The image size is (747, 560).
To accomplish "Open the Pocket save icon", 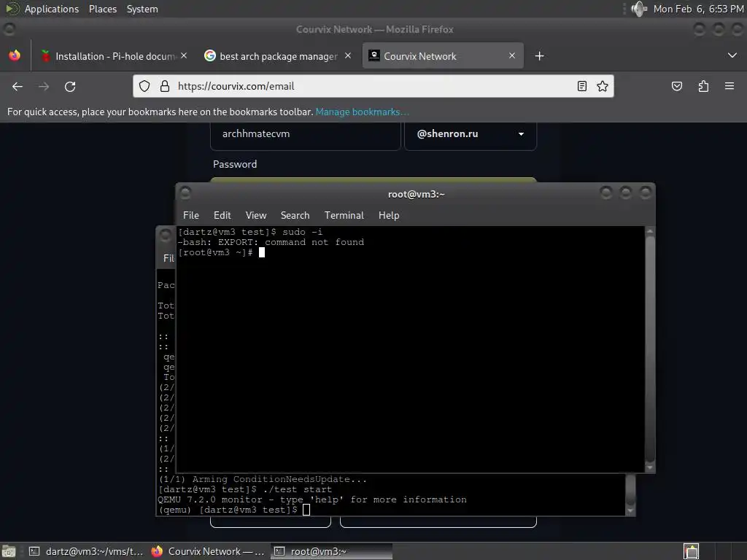I will point(676,86).
